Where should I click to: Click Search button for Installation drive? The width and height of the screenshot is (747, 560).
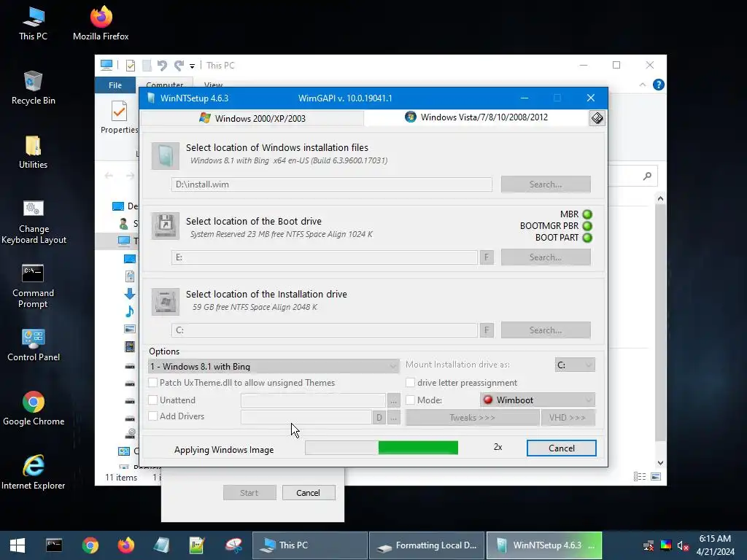click(546, 330)
